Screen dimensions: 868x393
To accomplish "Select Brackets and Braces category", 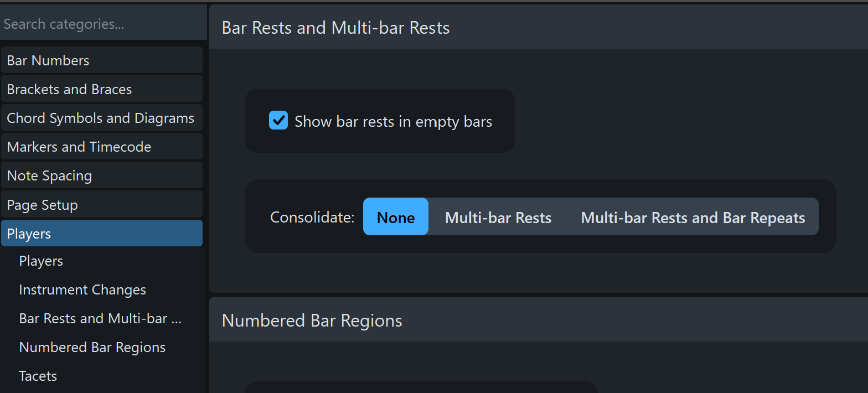I will click(x=102, y=89).
